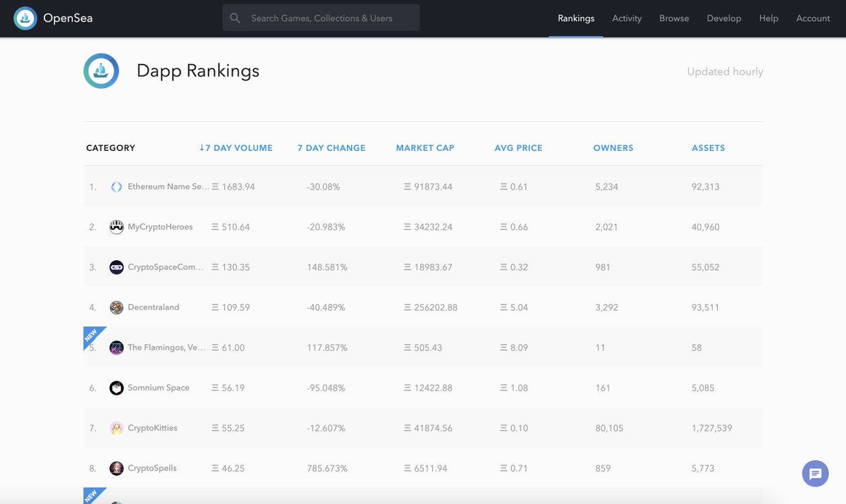Click the Dapp Rankings heading

(198, 71)
